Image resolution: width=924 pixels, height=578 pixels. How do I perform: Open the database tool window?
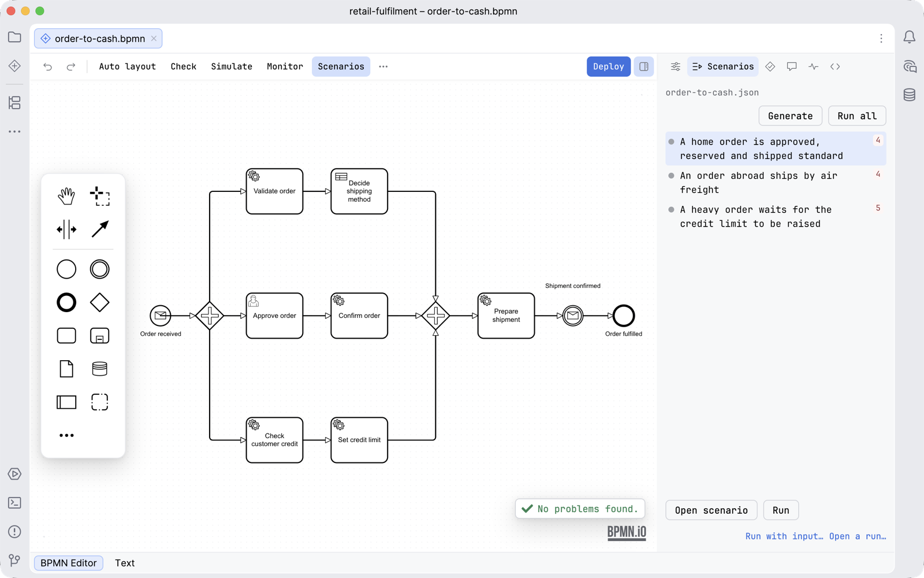point(910,95)
